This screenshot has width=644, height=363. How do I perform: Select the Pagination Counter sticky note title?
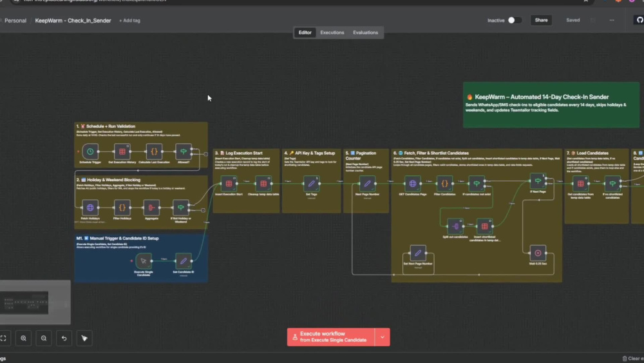(361, 155)
